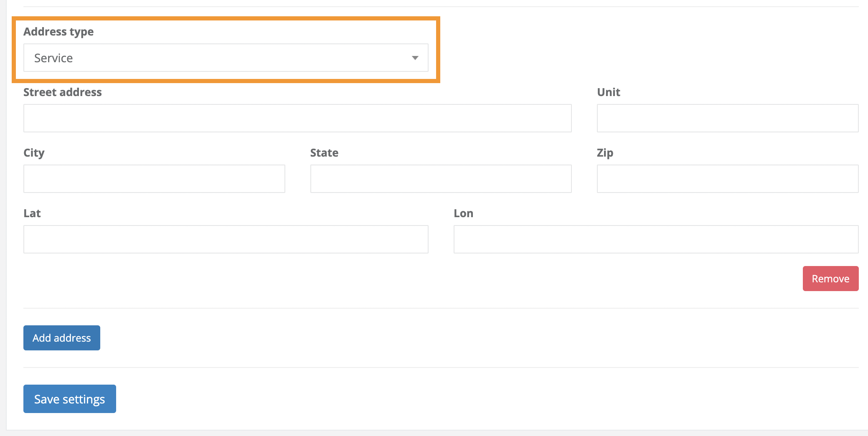Click inside the Zip field

coord(727,179)
